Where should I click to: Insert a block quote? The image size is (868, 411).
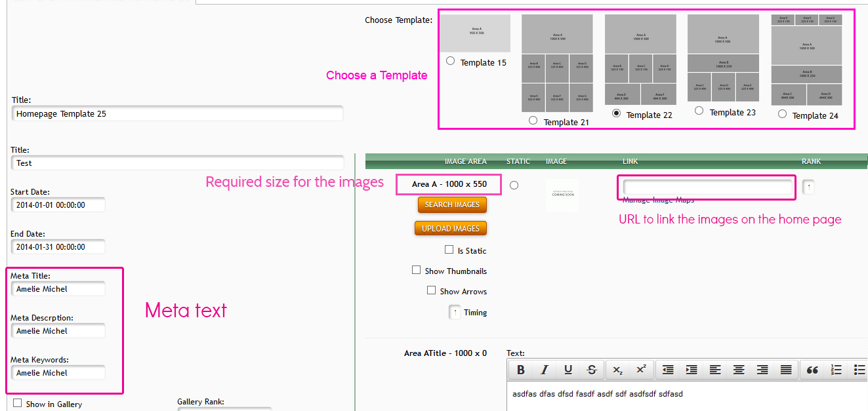pyautogui.click(x=812, y=370)
